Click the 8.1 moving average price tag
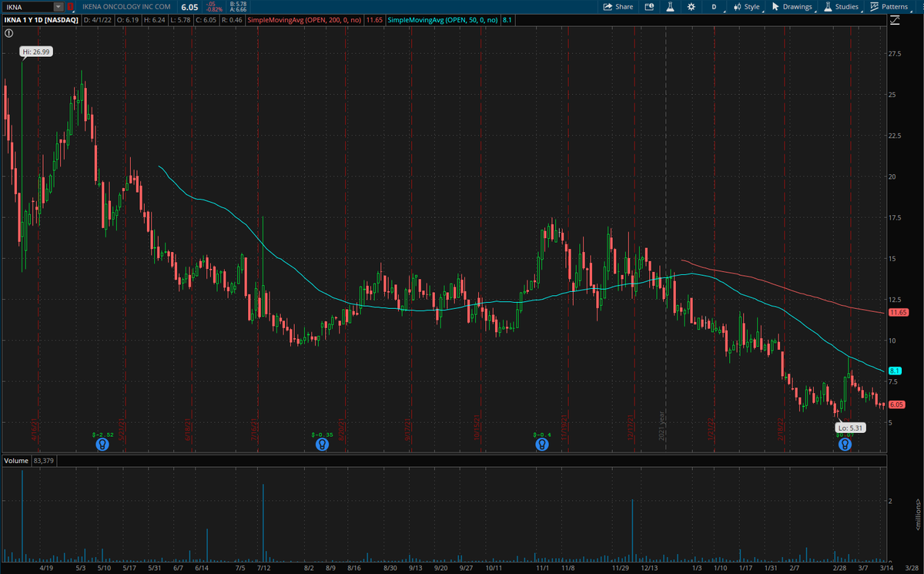The height and width of the screenshot is (574, 924). 895,371
